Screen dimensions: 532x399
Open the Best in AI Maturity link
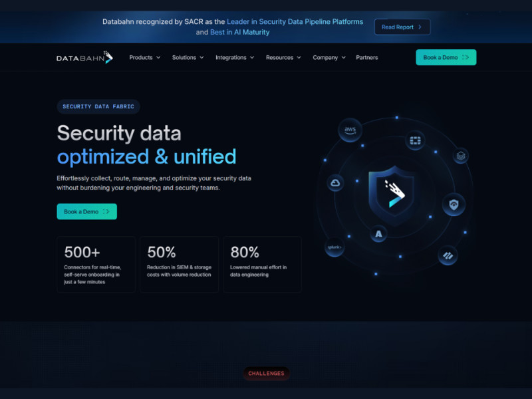coord(240,32)
